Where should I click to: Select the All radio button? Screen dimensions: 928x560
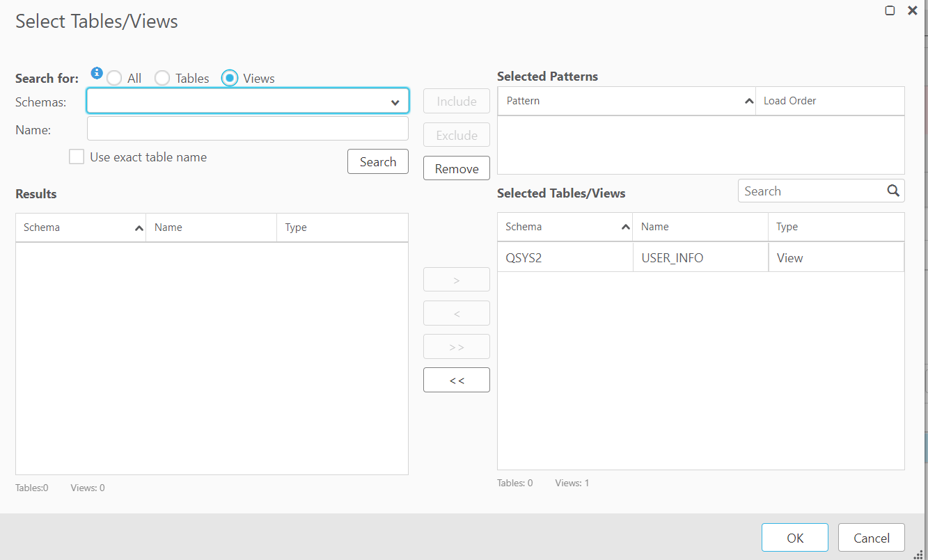(x=114, y=79)
